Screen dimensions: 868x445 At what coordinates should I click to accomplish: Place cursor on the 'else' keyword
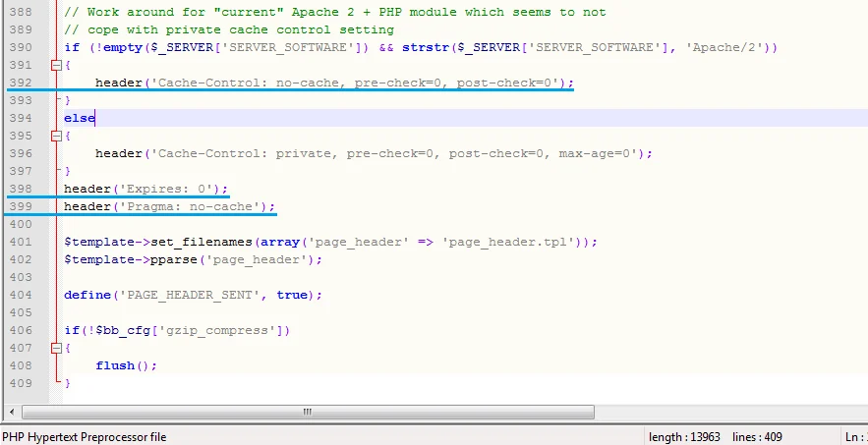pyautogui.click(x=80, y=118)
